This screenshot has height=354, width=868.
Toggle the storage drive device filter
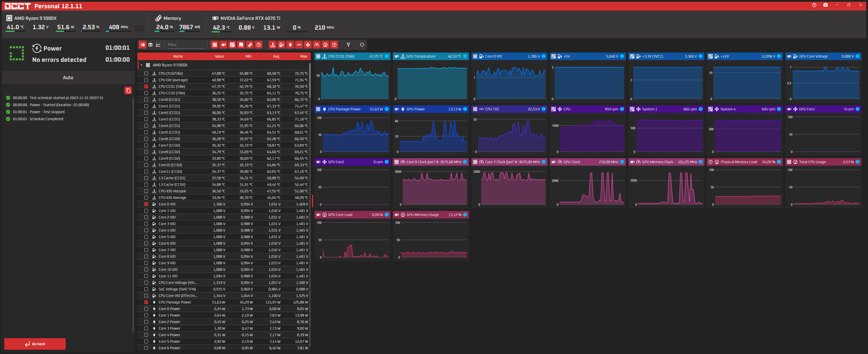point(241,45)
